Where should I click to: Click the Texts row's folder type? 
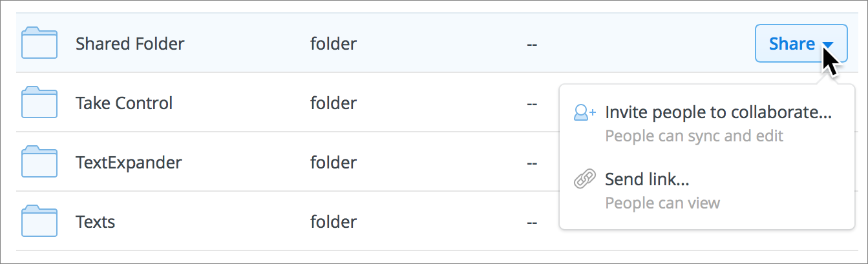coord(333,222)
